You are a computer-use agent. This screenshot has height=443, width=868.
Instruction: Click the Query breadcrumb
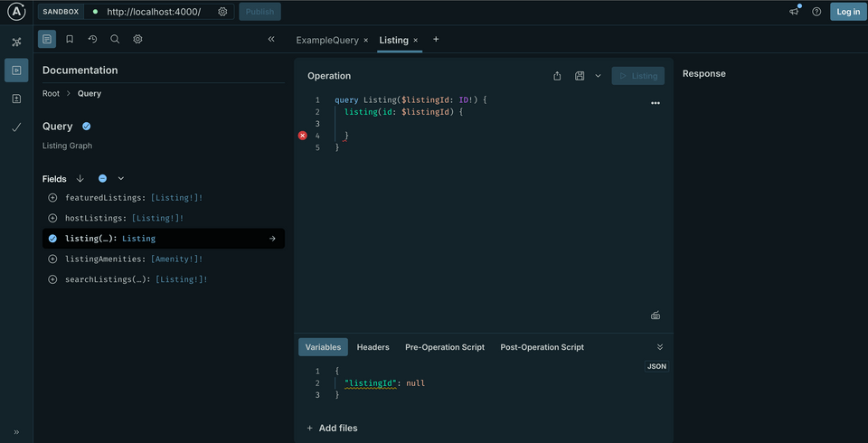(90, 94)
